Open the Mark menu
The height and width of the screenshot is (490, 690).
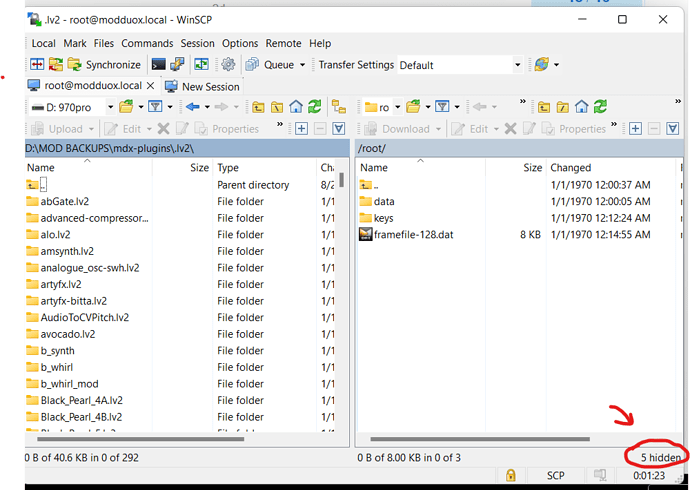pos(75,43)
